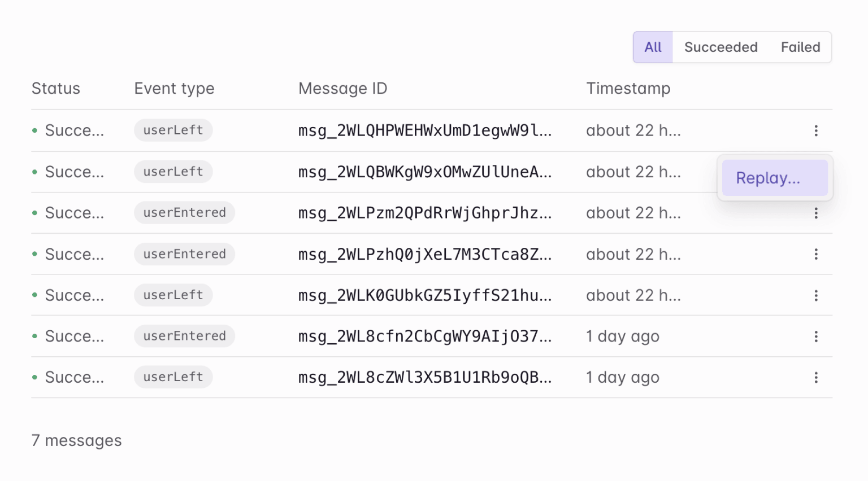Click the Event type column header
The image size is (868, 481).
point(174,89)
